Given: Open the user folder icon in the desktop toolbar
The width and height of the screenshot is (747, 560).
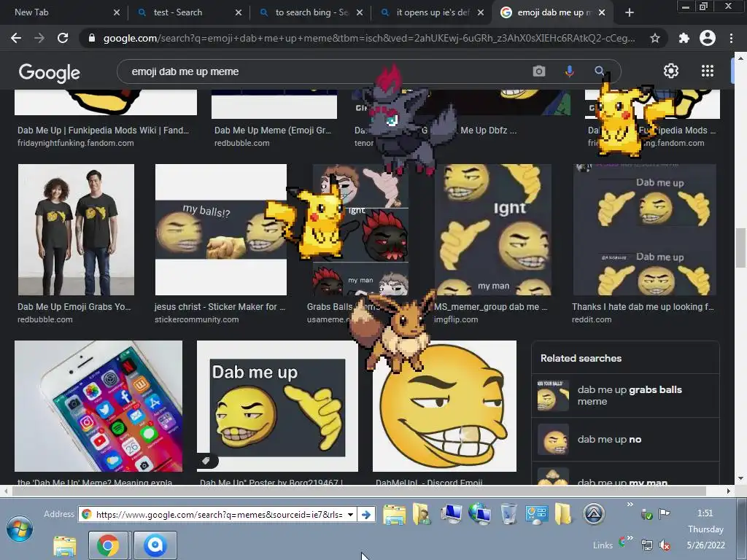Looking at the screenshot, I should [422, 514].
